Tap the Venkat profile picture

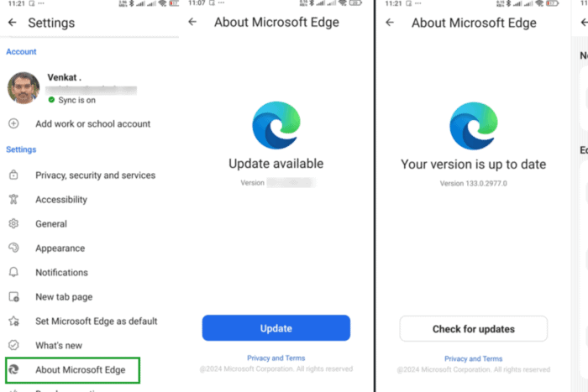[x=24, y=88]
